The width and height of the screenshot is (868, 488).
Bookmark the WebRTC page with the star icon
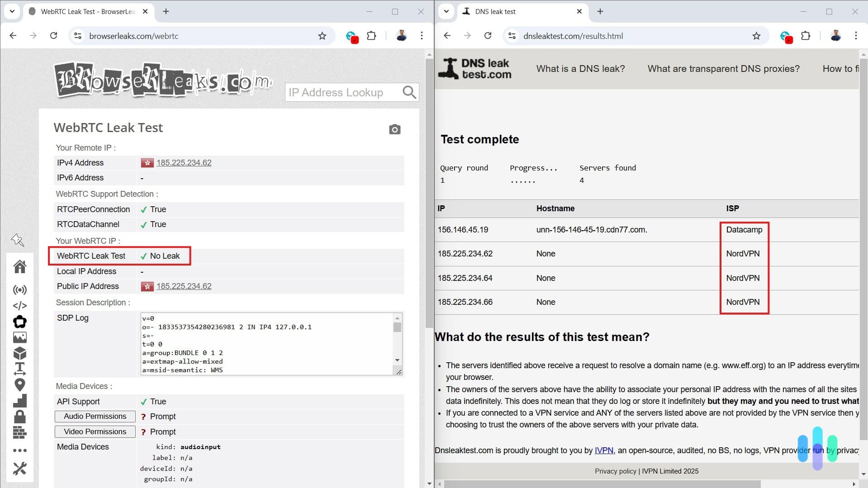click(x=323, y=36)
